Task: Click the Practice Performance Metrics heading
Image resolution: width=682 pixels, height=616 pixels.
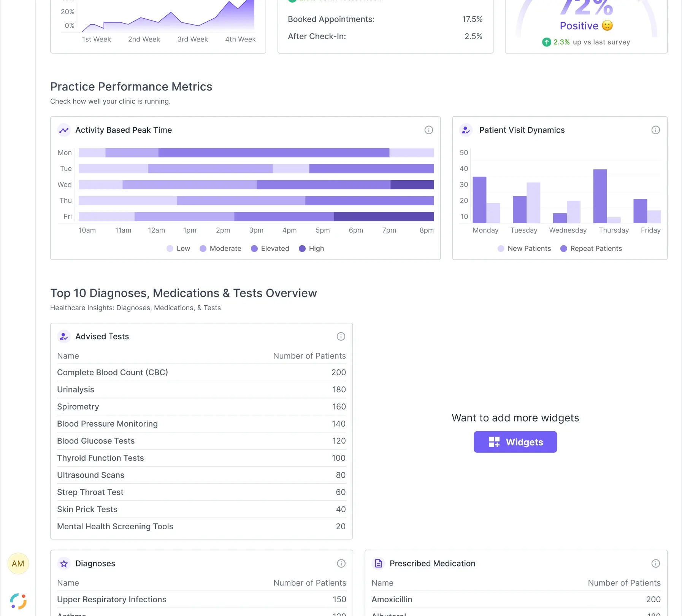Action: [131, 87]
